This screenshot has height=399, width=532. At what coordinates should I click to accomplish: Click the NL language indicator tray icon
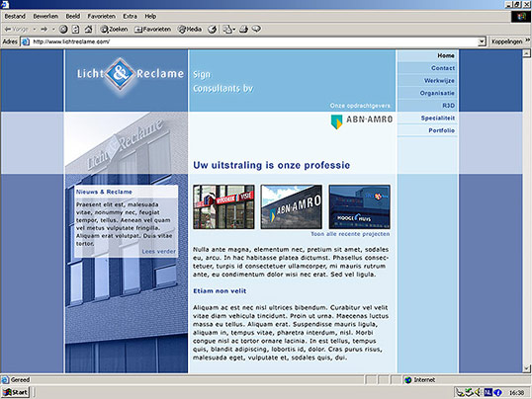488,392
